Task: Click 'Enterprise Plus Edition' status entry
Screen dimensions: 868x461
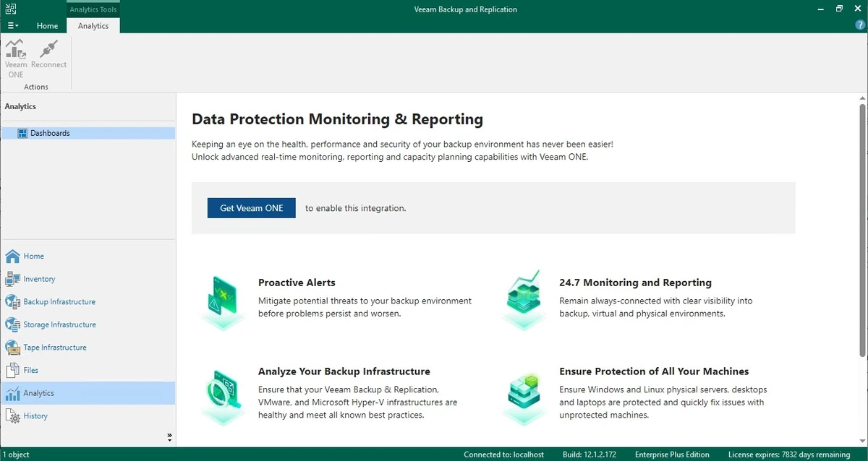Action: [x=672, y=454]
